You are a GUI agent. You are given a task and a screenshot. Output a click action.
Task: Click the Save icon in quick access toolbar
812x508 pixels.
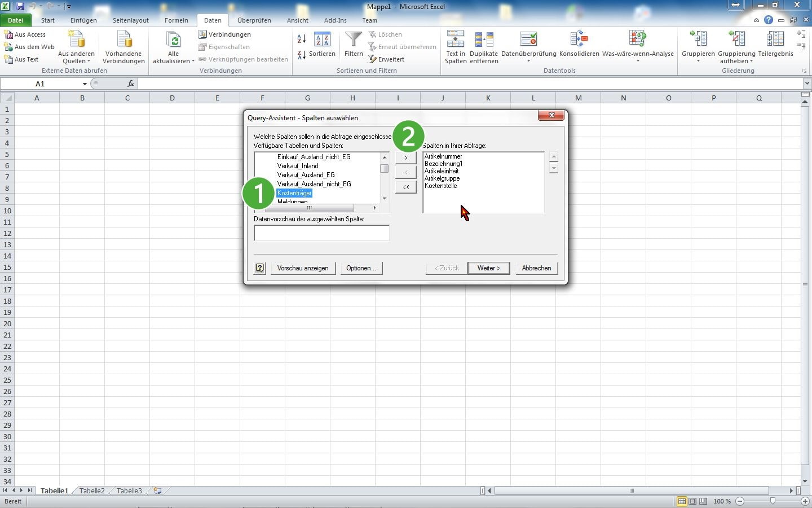coord(20,6)
